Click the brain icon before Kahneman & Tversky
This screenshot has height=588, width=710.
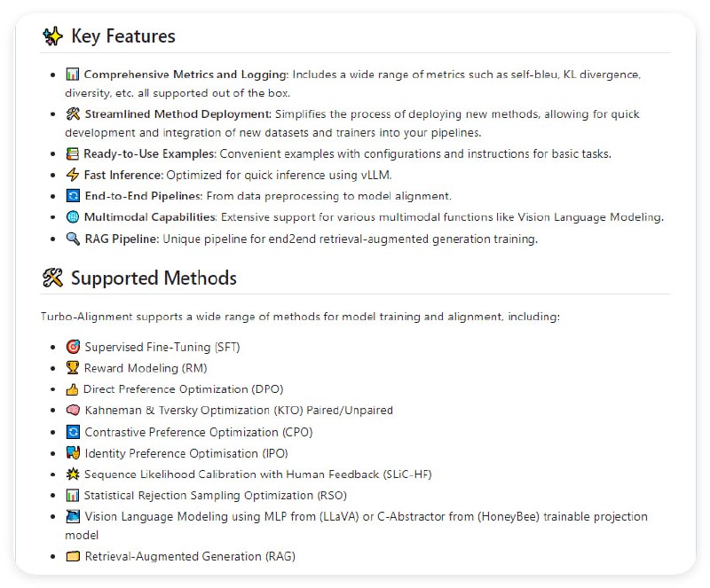[x=73, y=411]
